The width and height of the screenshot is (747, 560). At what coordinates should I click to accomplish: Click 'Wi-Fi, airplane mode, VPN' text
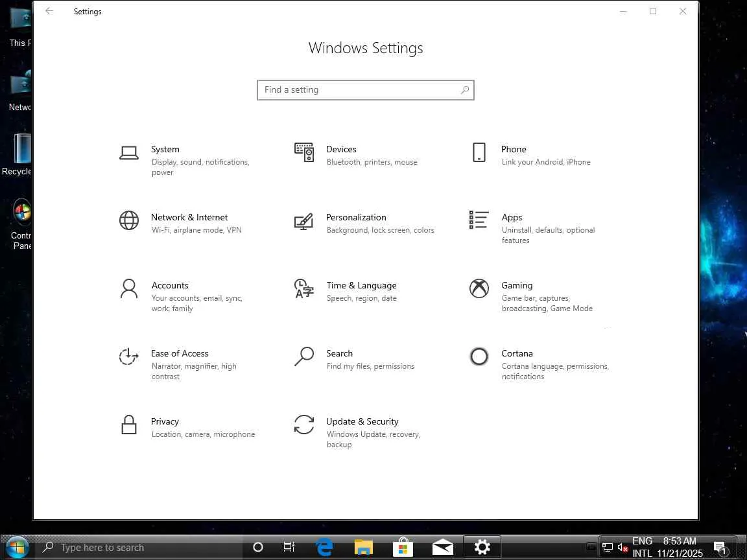(196, 230)
